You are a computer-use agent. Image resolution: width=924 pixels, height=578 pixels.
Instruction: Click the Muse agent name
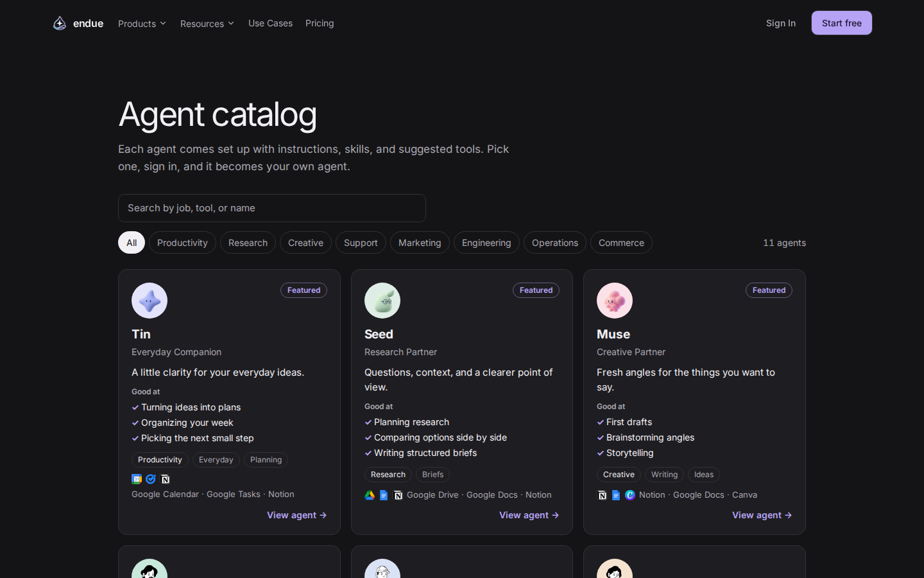613,334
